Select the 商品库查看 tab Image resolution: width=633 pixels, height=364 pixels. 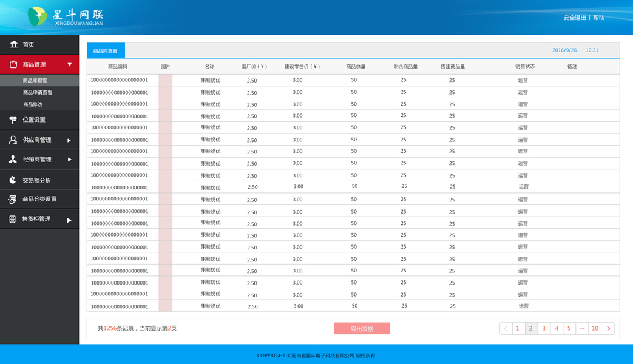coord(106,50)
